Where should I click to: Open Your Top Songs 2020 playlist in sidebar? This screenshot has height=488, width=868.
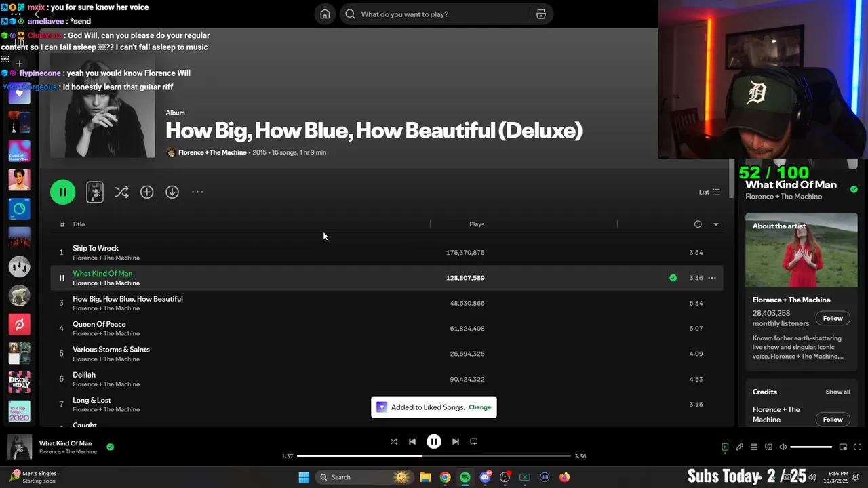(19, 411)
